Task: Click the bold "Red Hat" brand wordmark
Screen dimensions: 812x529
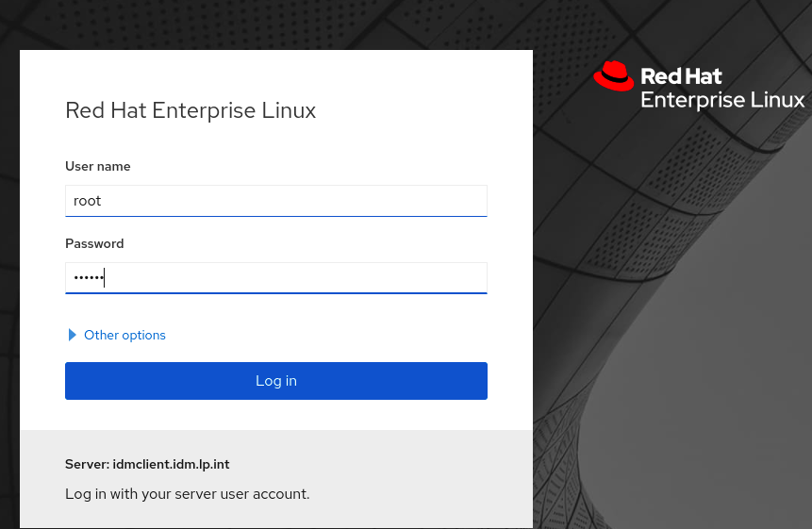Action: pos(681,76)
